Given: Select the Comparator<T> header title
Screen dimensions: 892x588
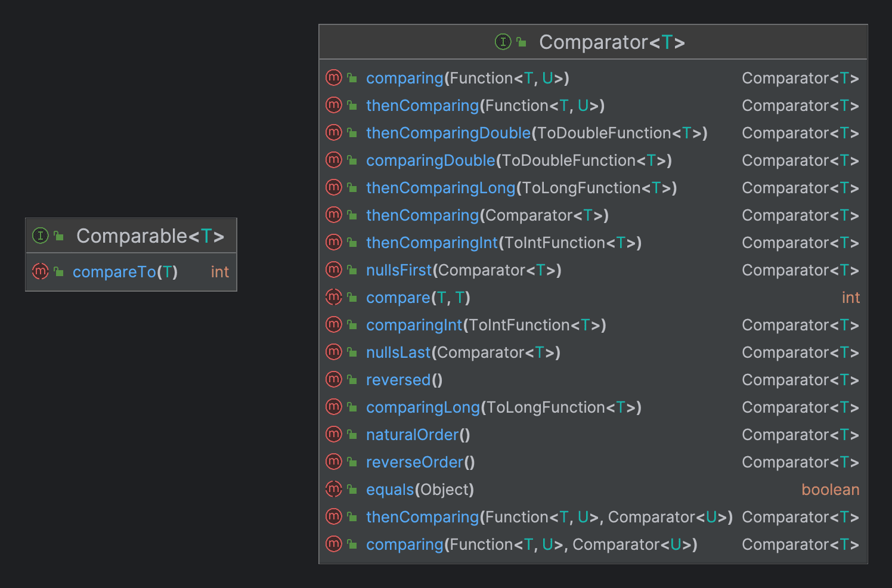Looking at the screenshot, I should (611, 42).
